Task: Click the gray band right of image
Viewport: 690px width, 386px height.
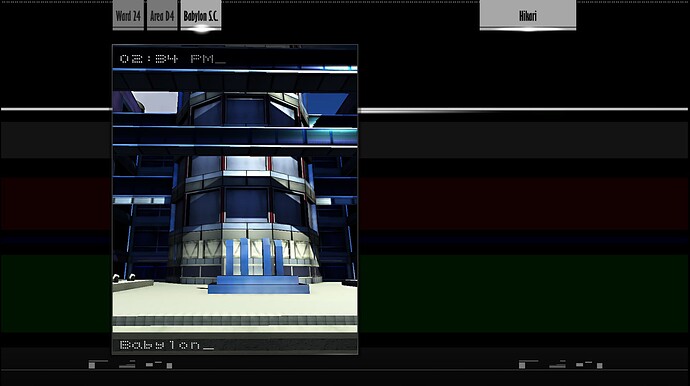Action: tap(524, 140)
